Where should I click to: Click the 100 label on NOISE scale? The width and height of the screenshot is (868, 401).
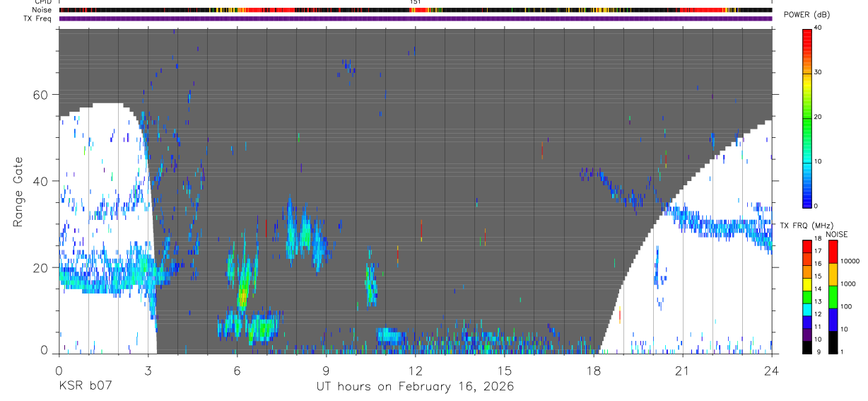[846, 306]
